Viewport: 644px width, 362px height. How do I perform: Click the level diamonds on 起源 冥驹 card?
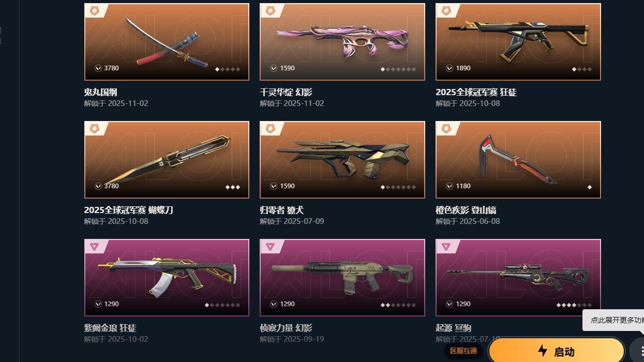574,305
